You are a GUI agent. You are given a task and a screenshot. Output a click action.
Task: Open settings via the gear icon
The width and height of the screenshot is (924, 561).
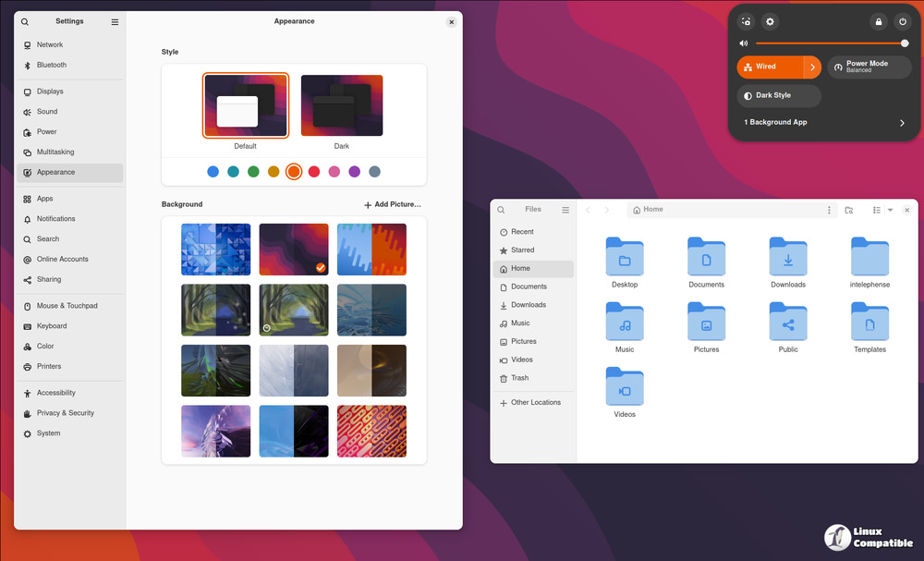pos(771,21)
